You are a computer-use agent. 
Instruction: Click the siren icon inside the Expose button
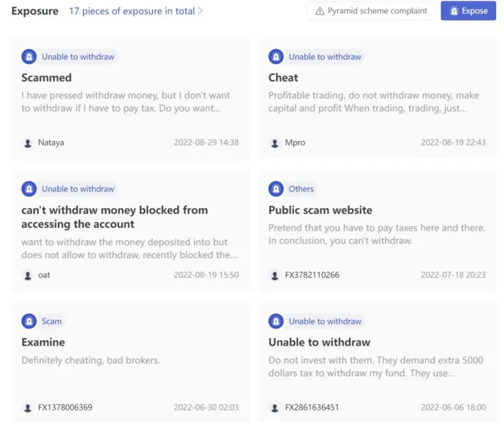click(x=454, y=11)
